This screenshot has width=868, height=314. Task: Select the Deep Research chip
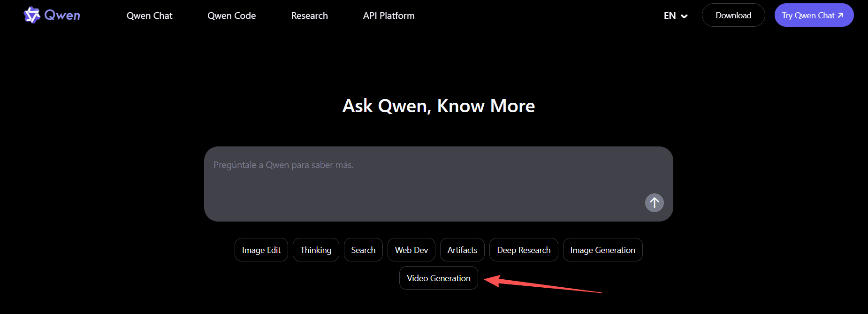(524, 250)
